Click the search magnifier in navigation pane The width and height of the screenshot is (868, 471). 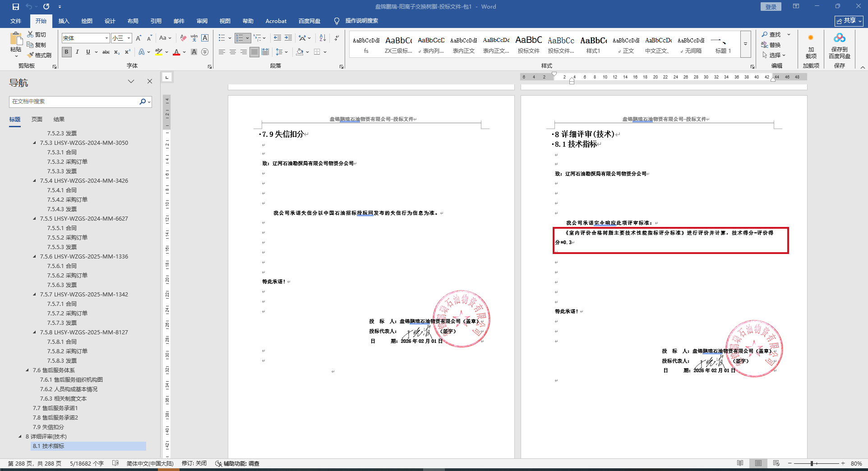tap(143, 102)
